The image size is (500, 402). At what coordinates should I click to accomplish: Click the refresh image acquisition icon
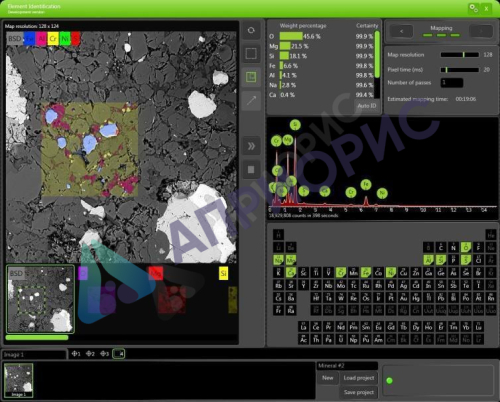pos(251,30)
